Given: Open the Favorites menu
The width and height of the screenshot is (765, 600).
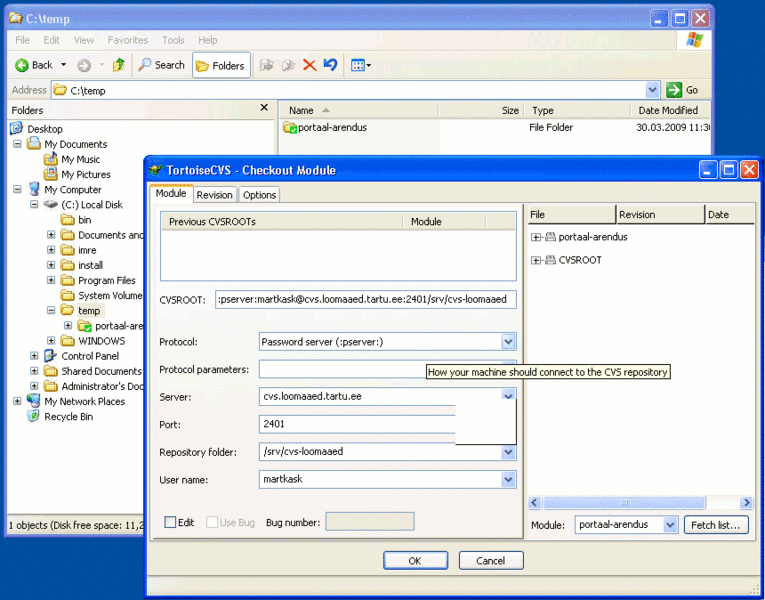Looking at the screenshot, I should (x=127, y=40).
